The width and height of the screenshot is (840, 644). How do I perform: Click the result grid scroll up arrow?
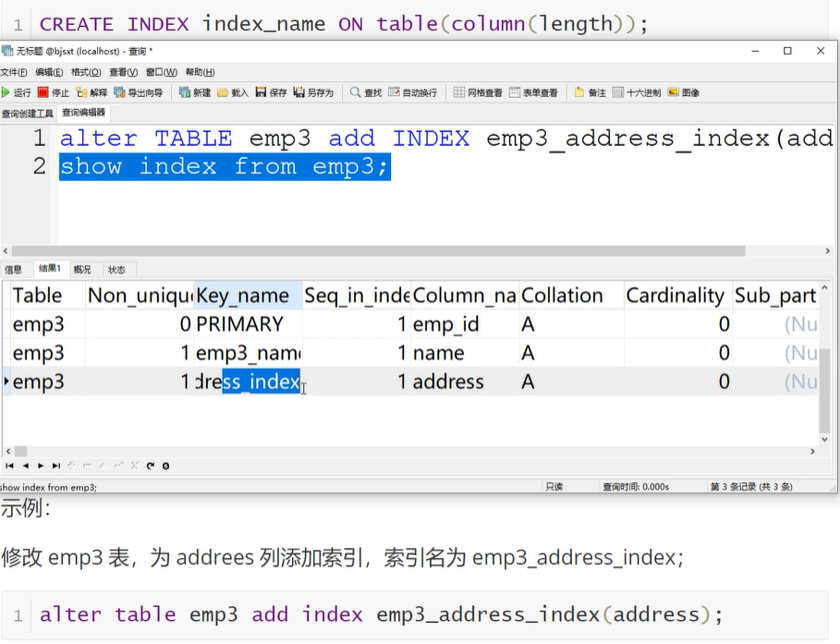824,288
